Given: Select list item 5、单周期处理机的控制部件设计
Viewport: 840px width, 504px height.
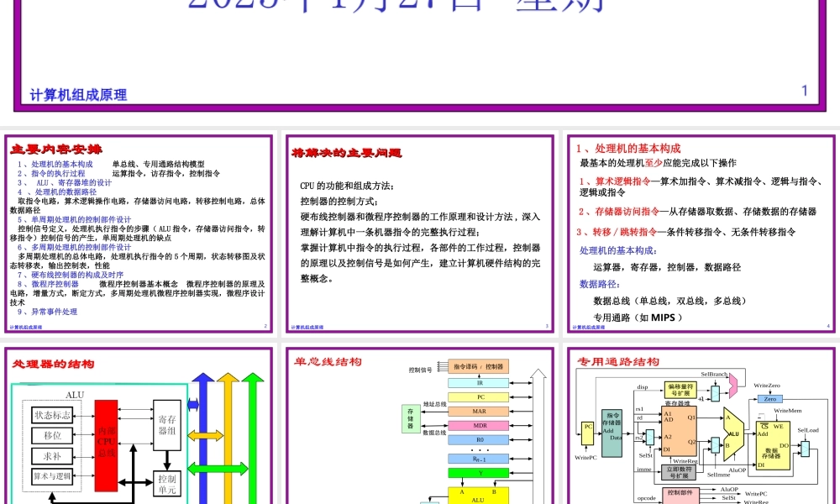Looking at the screenshot, I should (74, 219).
